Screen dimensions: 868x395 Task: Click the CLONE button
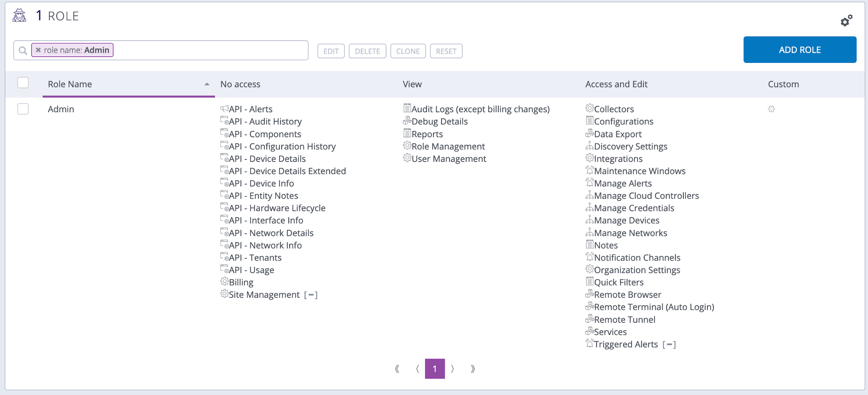pyautogui.click(x=408, y=51)
